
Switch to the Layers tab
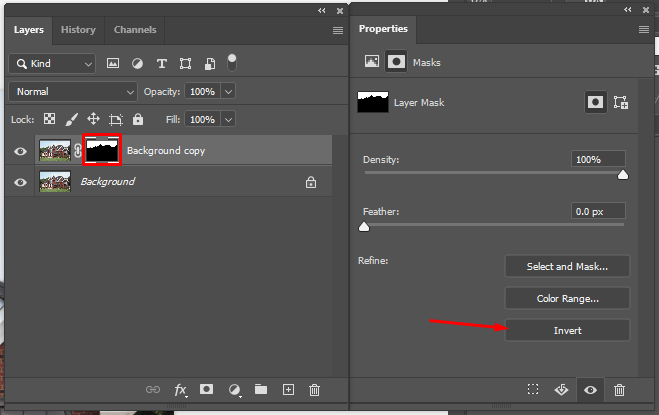29,30
